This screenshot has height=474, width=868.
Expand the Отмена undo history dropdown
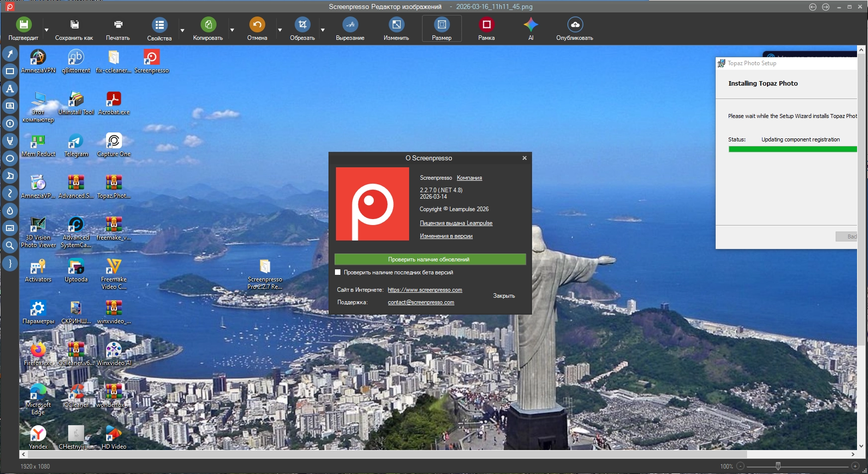coord(280,30)
